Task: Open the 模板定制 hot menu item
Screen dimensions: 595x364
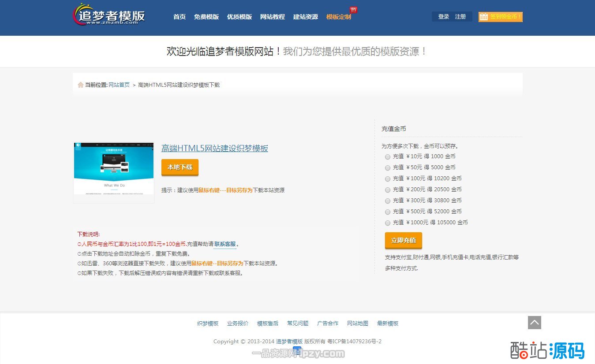Action: click(339, 17)
